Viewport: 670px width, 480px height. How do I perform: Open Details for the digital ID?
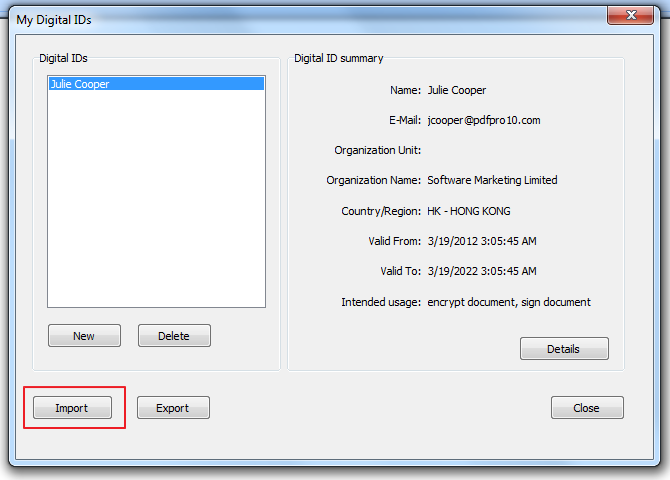tap(564, 349)
